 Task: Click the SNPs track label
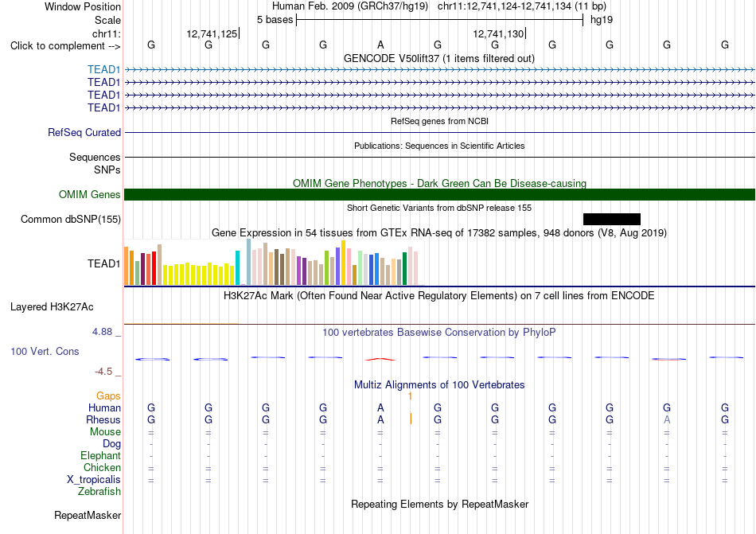pyautogui.click(x=107, y=170)
